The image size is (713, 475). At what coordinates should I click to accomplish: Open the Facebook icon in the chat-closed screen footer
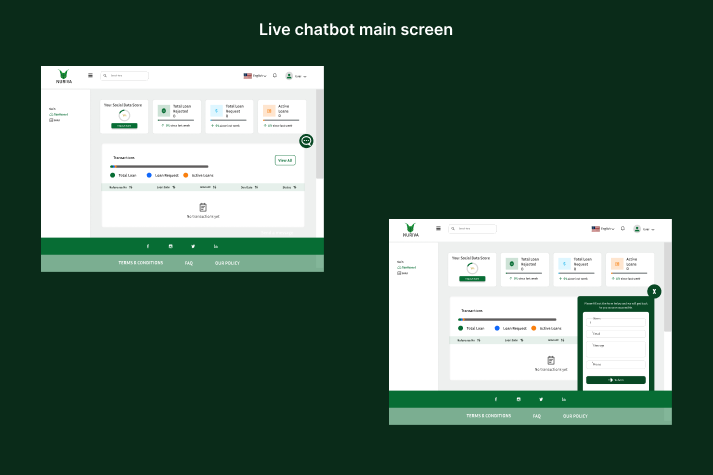point(148,246)
